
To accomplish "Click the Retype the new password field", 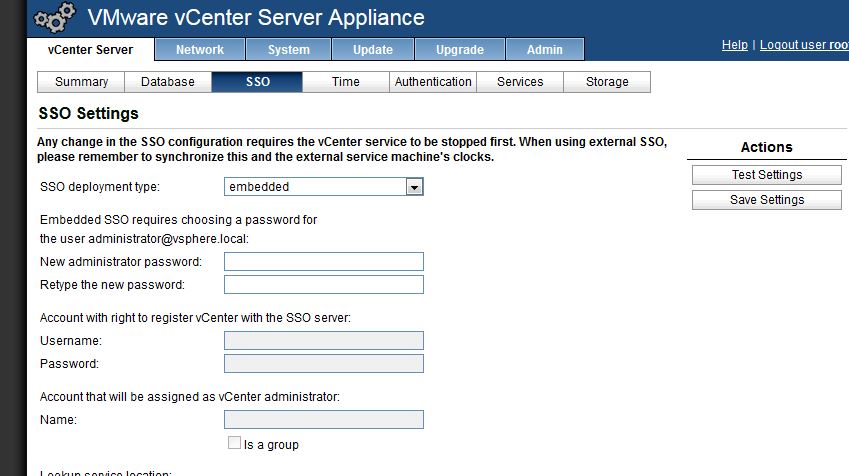I will 324,285.
